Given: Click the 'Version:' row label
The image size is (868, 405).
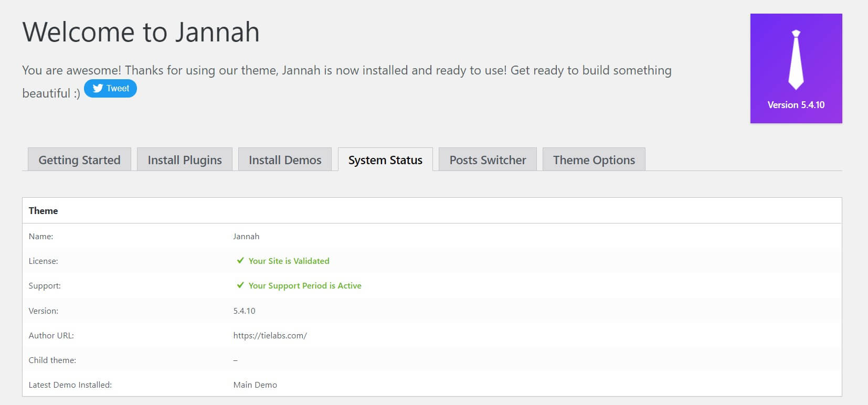Looking at the screenshot, I should pos(44,311).
